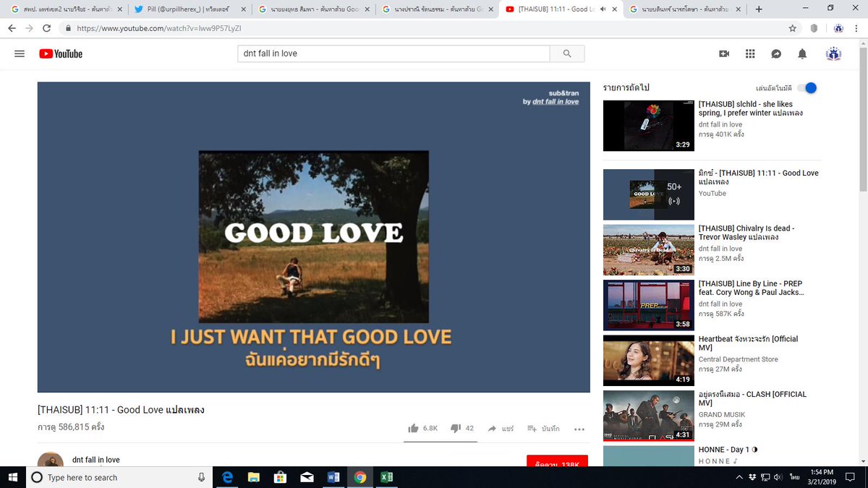Click the search magnifier button
Viewport: 868px width, 488px height.
click(567, 53)
